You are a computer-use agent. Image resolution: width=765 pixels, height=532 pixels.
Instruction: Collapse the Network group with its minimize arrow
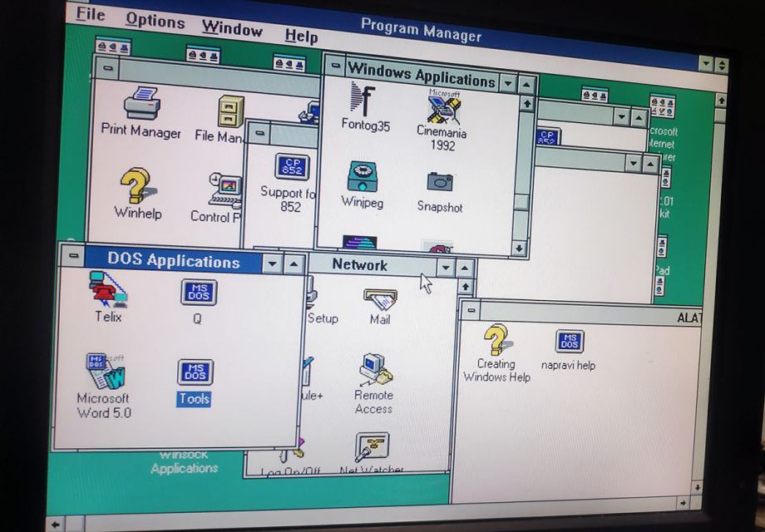tap(444, 266)
